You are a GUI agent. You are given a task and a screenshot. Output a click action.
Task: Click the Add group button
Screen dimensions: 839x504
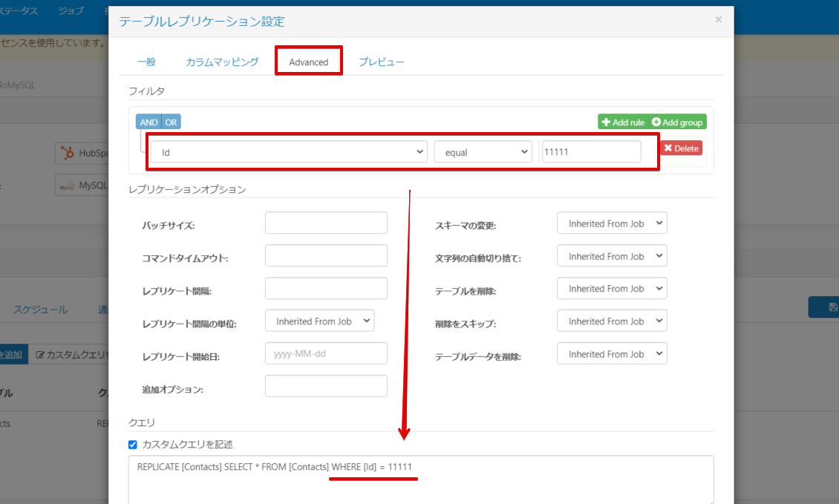tap(677, 122)
